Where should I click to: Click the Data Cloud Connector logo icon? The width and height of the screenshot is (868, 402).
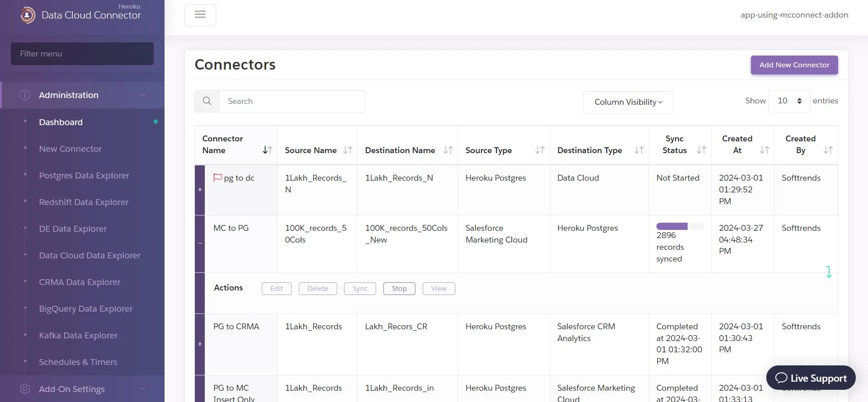tap(28, 15)
